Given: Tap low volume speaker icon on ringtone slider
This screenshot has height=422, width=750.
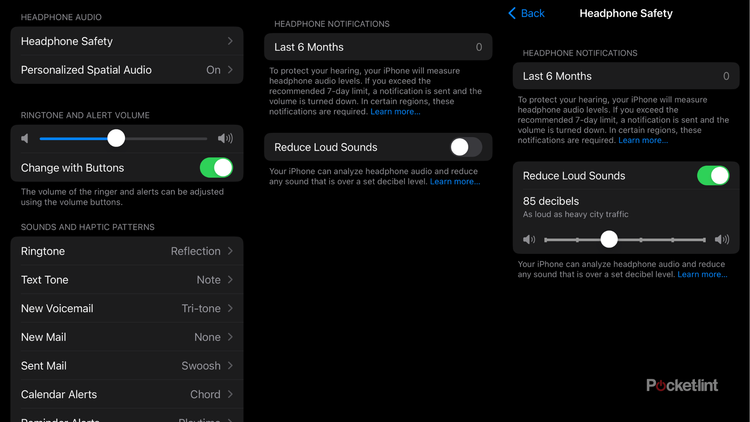Looking at the screenshot, I should click(26, 139).
